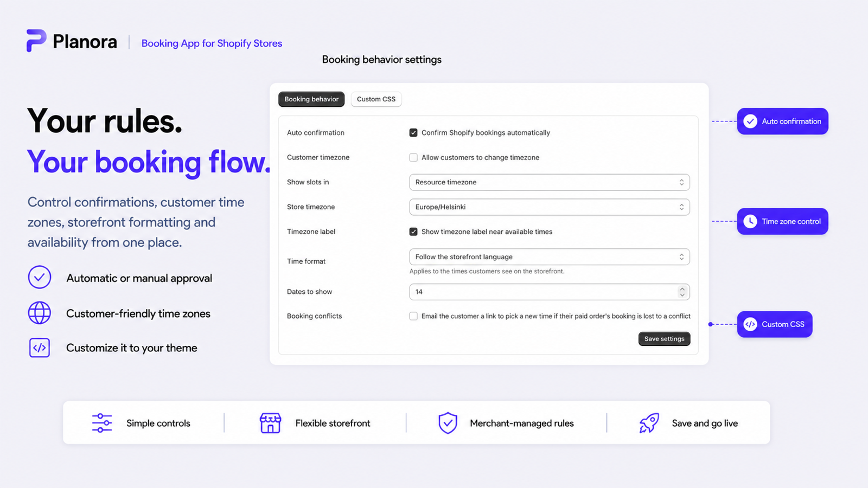Select the Booking behavior tab

coord(311,99)
